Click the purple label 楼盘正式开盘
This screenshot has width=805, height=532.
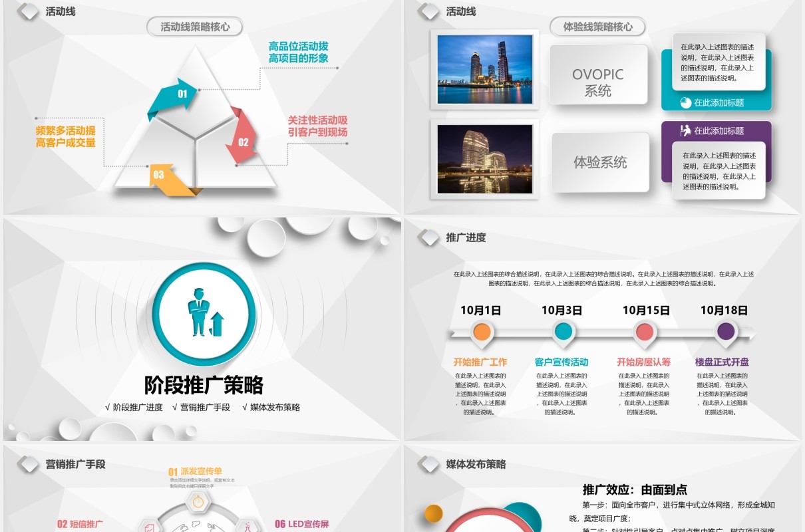pos(722,362)
